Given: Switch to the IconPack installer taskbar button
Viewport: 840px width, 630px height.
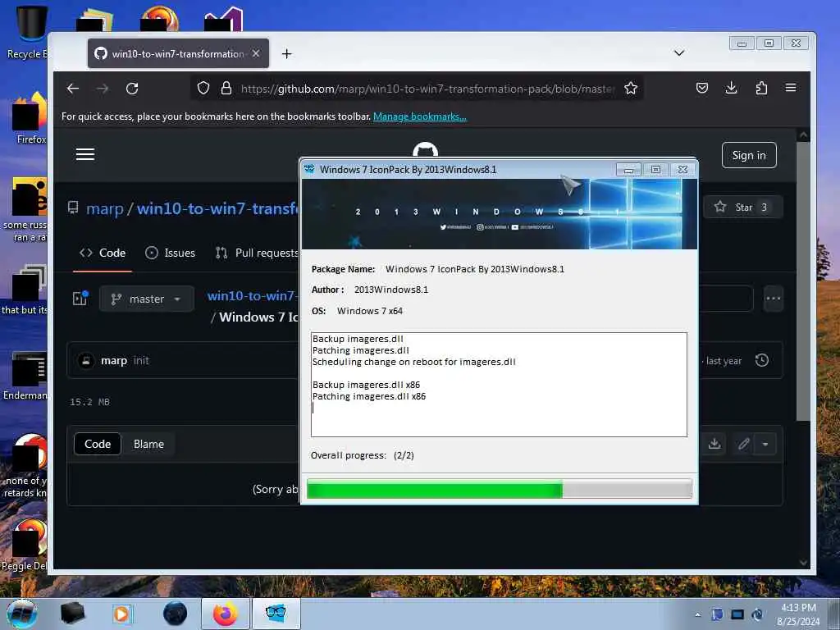Looking at the screenshot, I should pyautogui.click(x=276, y=614).
